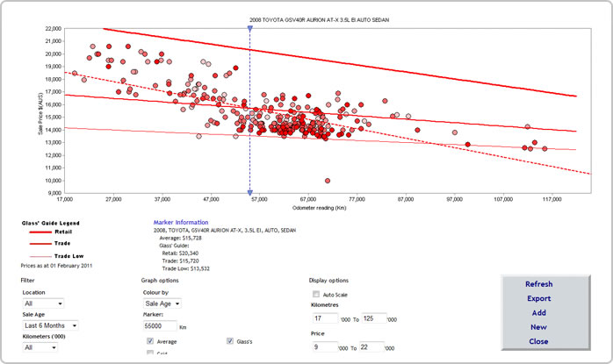The height and width of the screenshot is (364, 613).
Task: Open the Kilometers ('000) filter dropdown
Action: (40, 347)
